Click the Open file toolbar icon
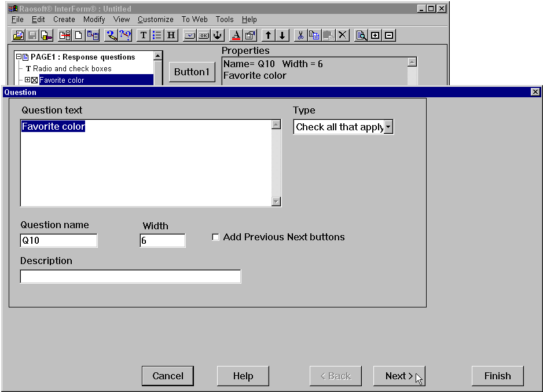 tap(19, 35)
